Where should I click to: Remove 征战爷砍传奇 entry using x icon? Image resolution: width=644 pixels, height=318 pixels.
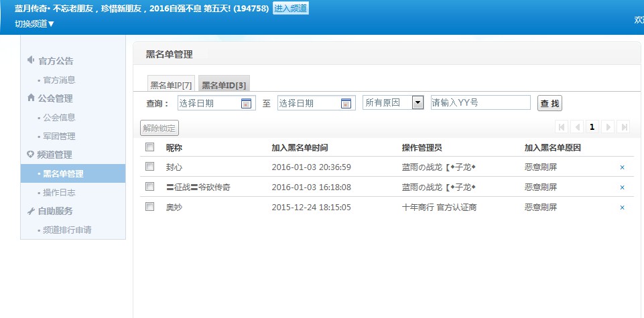pos(622,187)
